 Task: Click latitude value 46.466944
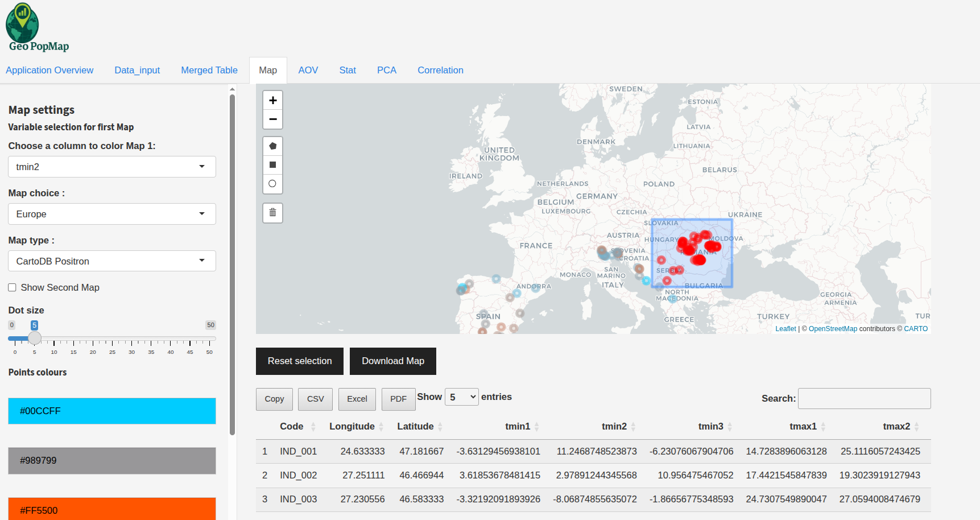421,476
